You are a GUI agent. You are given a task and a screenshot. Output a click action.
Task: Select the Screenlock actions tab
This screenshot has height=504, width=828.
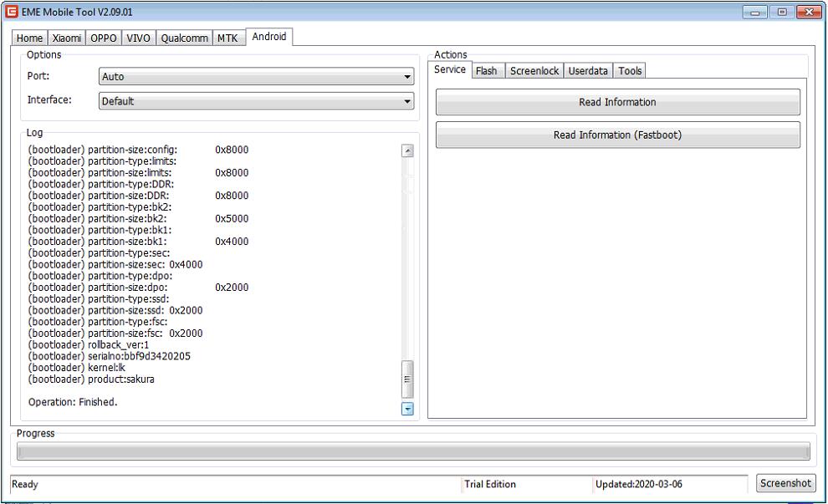(534, 71)
